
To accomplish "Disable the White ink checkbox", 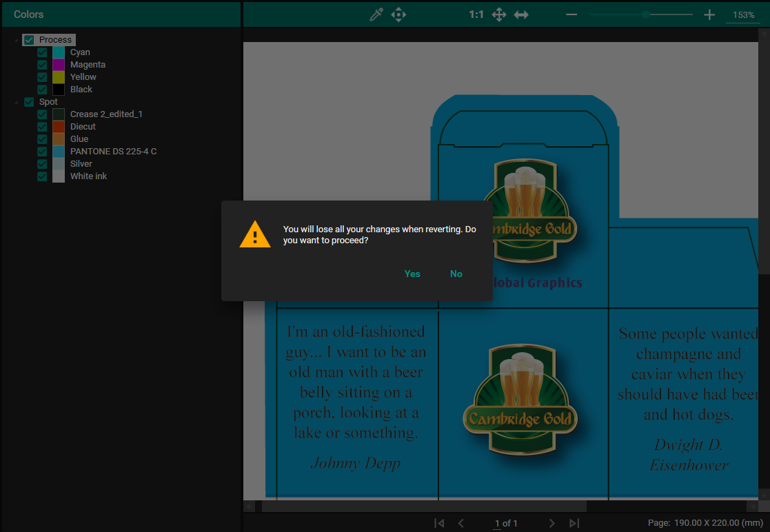I will click(42, 176).
